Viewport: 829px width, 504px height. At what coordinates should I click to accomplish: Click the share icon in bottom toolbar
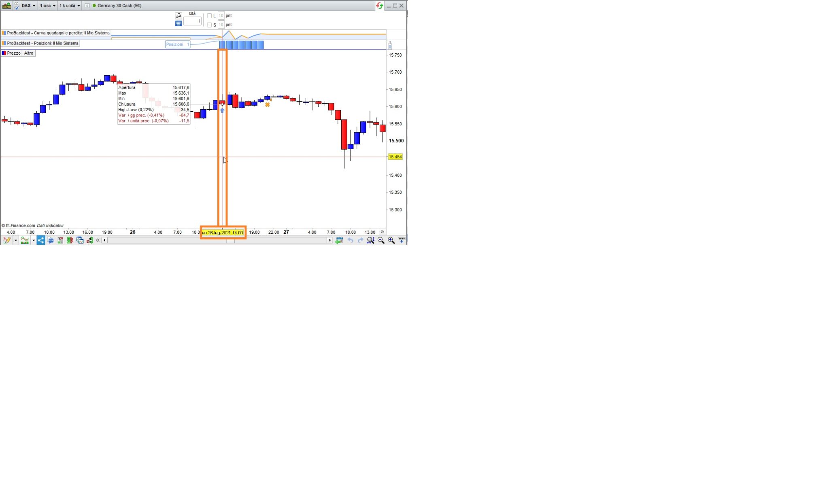tap(41, 240)
